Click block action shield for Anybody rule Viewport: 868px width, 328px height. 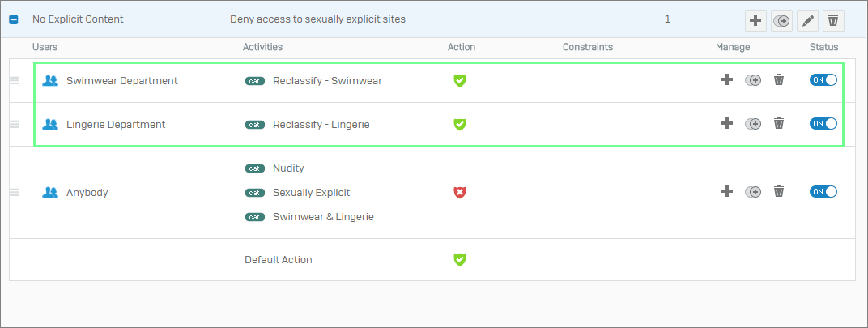[459, 192]
